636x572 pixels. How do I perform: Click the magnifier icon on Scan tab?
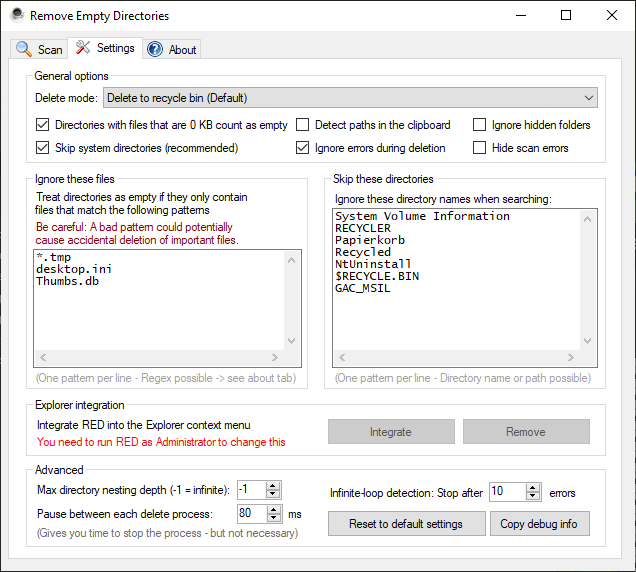(x=24, y=49)
